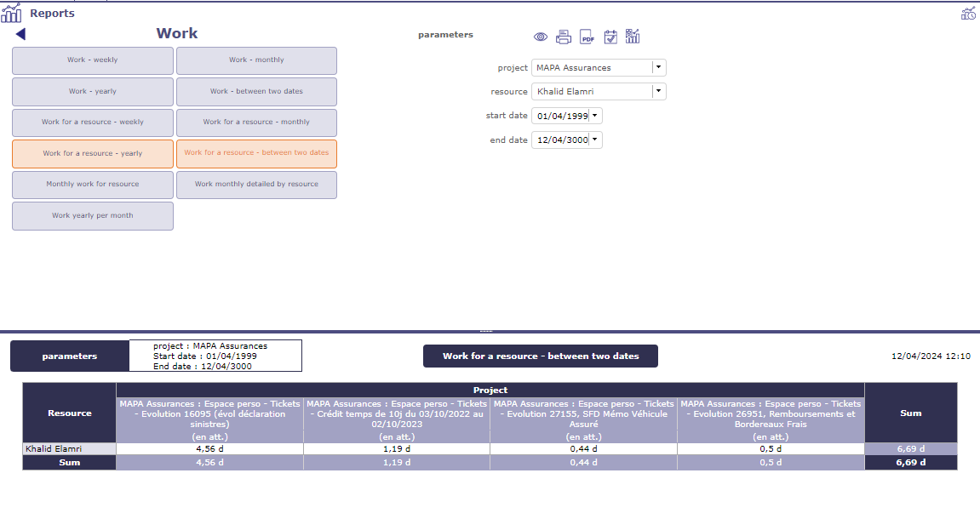Print the report using the printer icon
The image size is (980, 513).
point(564,37)
